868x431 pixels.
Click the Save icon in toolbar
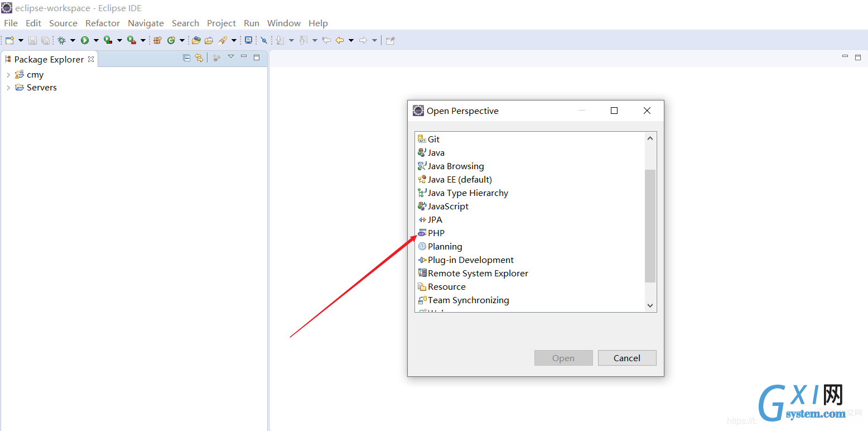pos(32,40)
